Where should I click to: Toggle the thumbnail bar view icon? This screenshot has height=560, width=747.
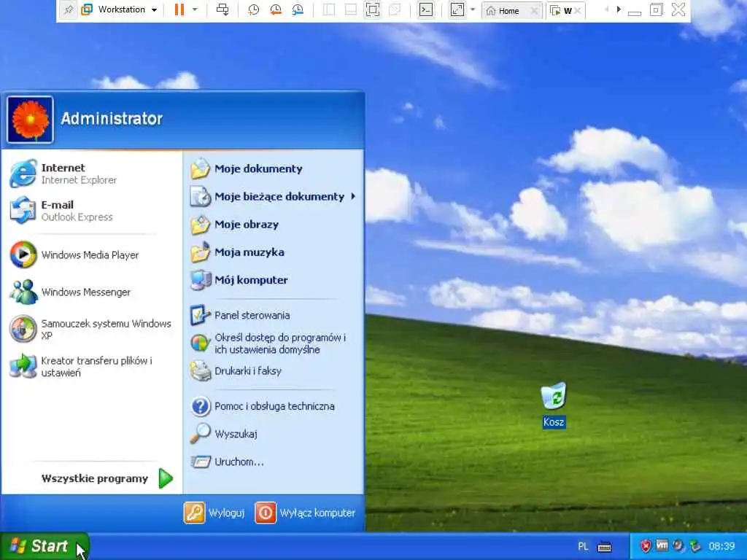pos(351,9)
